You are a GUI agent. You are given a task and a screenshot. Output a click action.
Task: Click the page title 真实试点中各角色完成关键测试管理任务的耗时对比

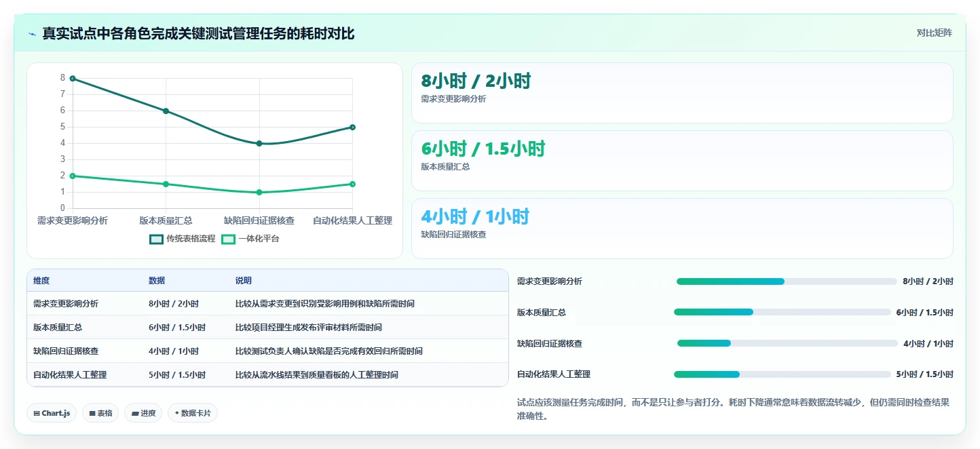click(x=198, y=34)
